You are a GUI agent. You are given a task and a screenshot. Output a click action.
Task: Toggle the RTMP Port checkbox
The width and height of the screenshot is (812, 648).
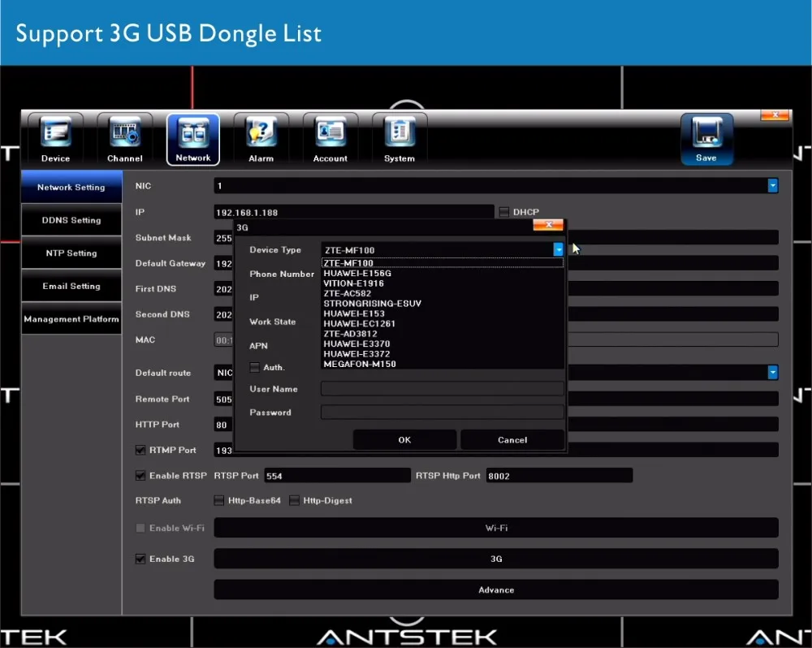(140, 450)
